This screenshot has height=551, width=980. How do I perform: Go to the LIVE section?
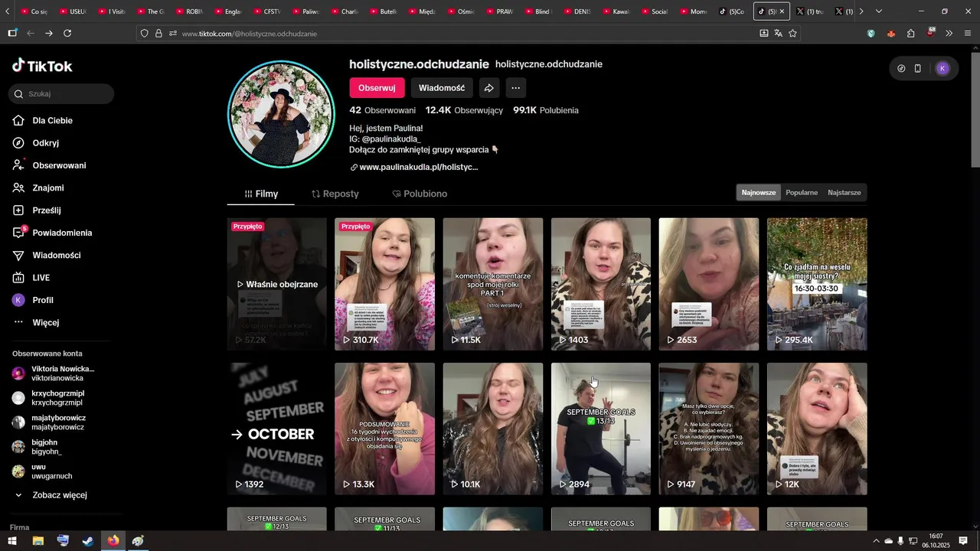click(41, 278)
